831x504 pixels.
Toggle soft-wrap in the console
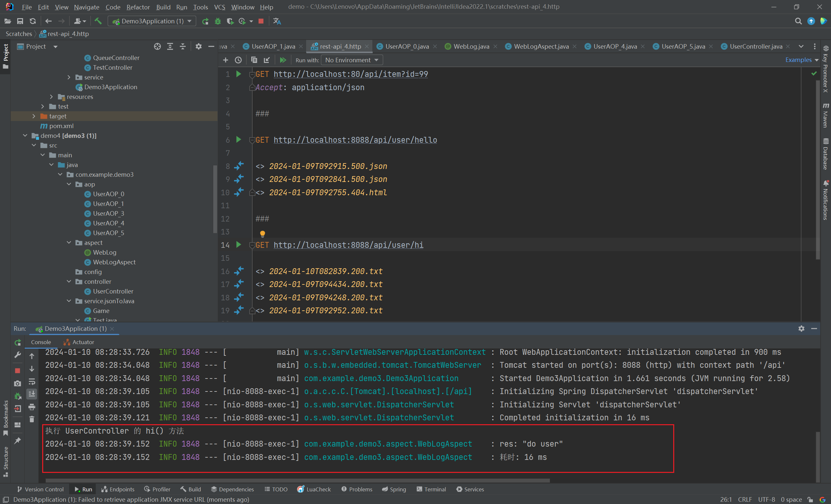[x=32, y=381]
